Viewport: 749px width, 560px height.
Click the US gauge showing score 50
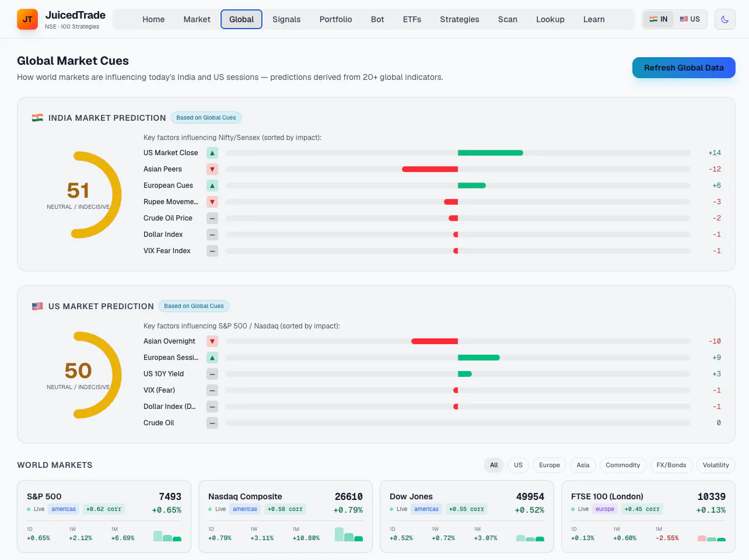tap(78, 375)
